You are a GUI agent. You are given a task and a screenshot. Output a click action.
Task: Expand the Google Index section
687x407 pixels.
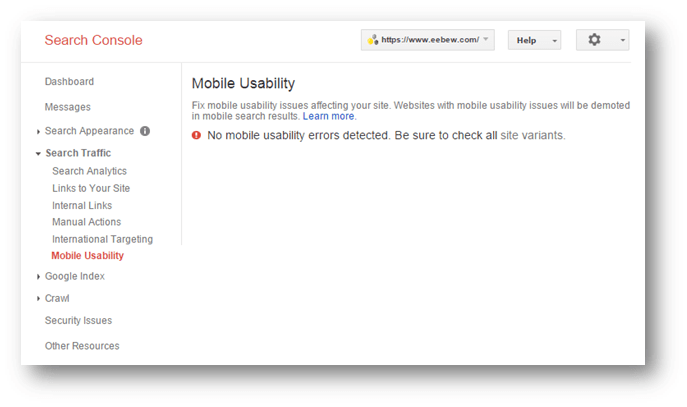pyautogui.click(x=38, y=276)
